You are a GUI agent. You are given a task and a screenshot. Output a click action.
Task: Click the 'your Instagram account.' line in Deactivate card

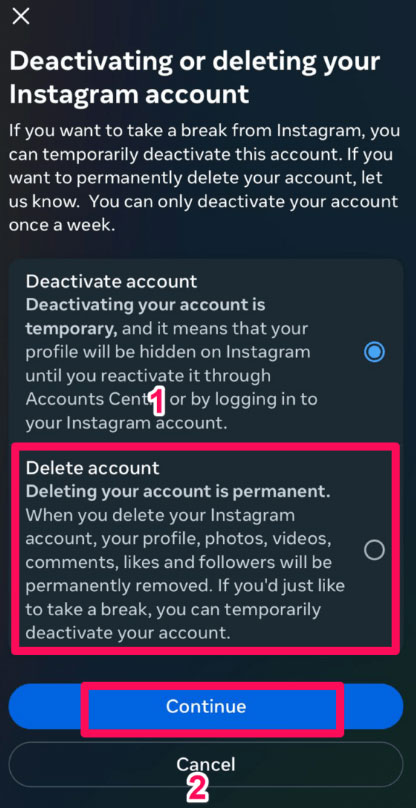point(126,423)
